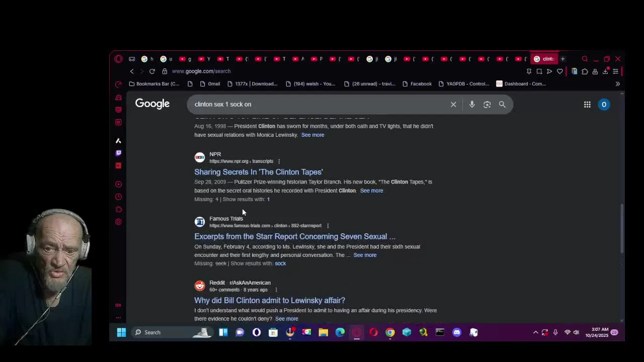Open the downloads icon in Opera toolbar
This screenshot has height=362, width=644.
point(605,71)
